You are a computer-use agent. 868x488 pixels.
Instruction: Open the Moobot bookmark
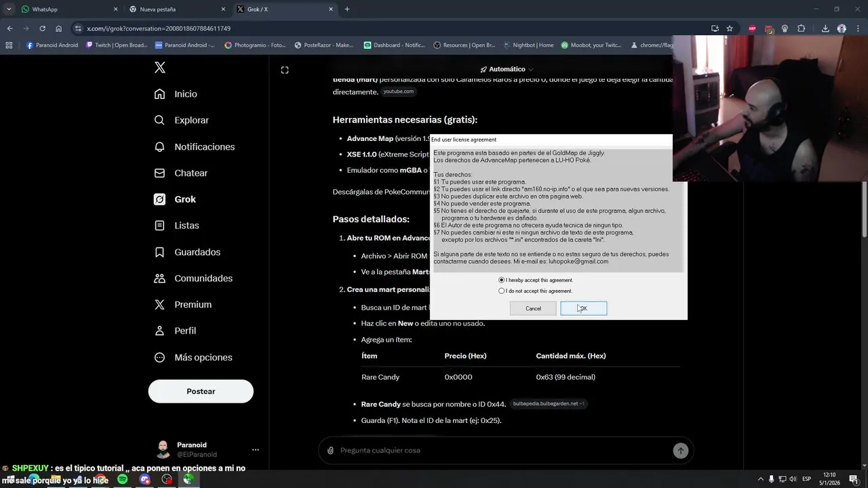(591, 45)
